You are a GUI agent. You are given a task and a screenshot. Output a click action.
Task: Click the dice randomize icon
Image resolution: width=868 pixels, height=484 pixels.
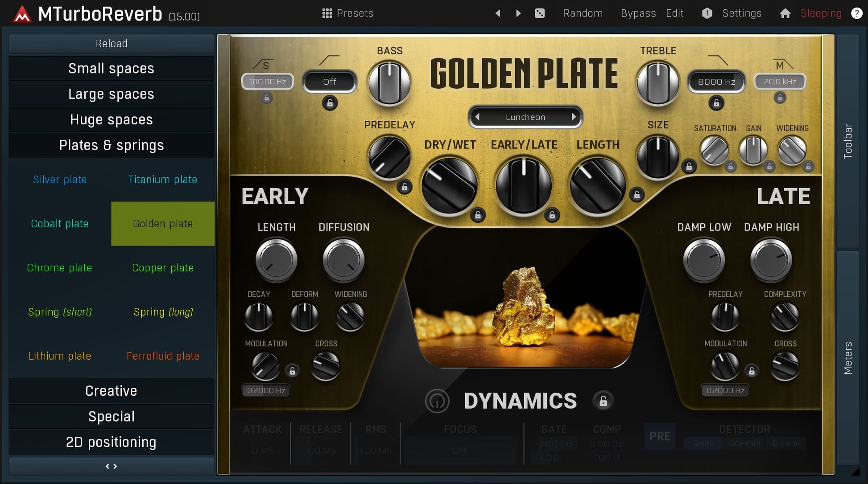pyautogui.click(x=540, y=13)
